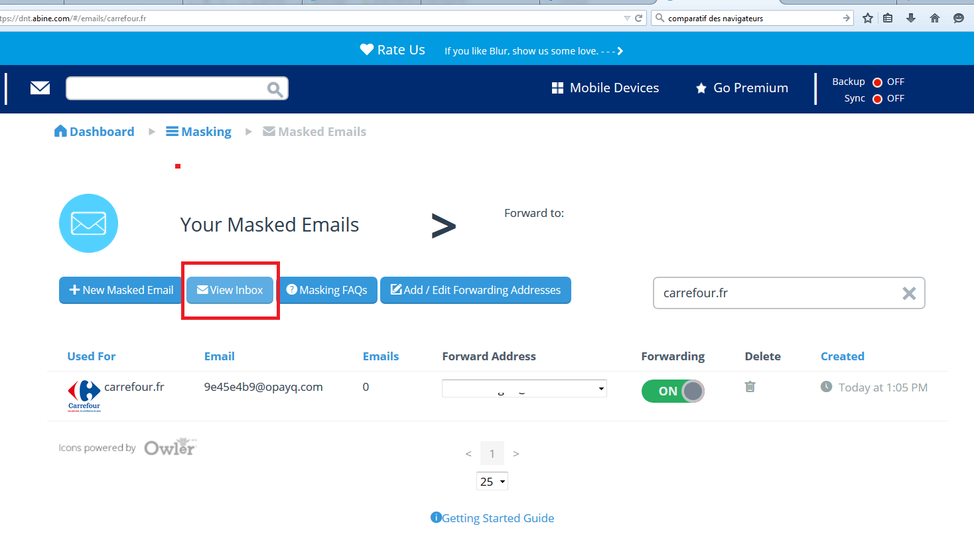Click the magnifier icon in header search
The width and height of the screenshot is (974, 560).
pyautogui.click(x=275, y=89)
